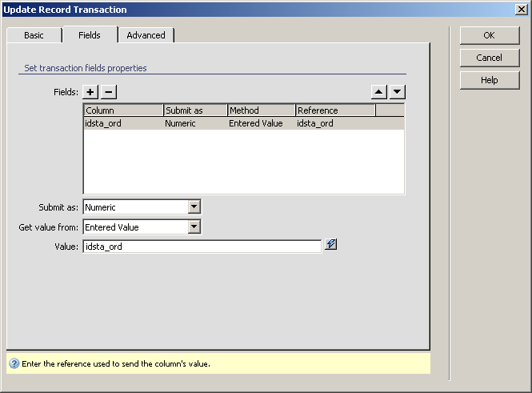Move the selected field up in the list
The image size is (532, 393).
(x=379, y=92)
